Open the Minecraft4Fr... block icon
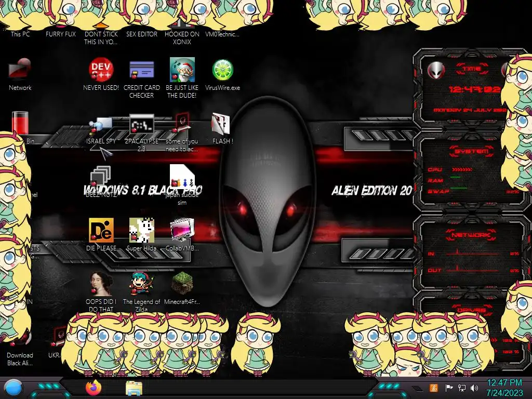 (x=182, y=284)
